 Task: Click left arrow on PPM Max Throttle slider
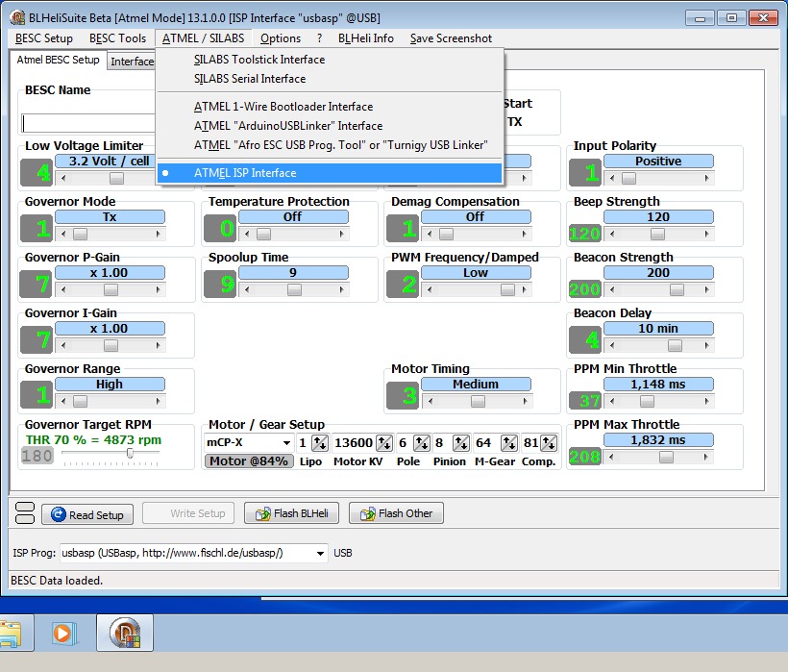pyautogui.click(x=611, y=457)
